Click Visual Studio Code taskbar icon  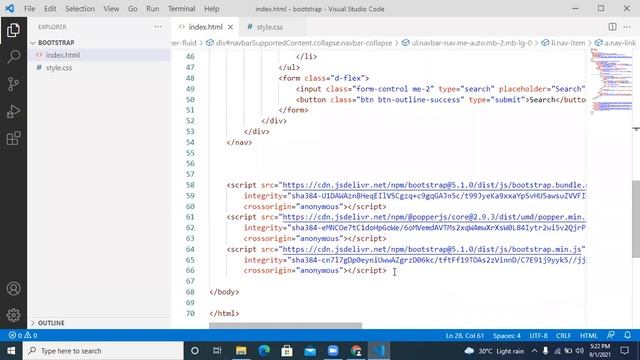point(379,351)
